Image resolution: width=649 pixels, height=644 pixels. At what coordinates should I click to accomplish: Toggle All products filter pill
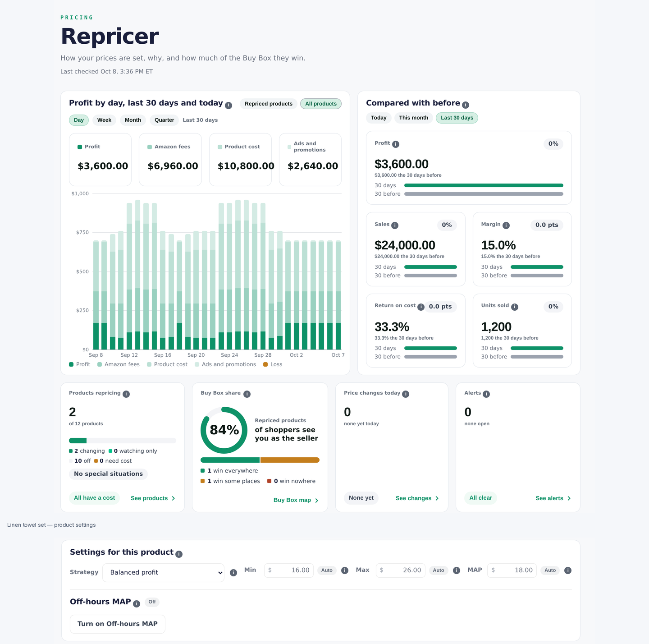point(321,104)
